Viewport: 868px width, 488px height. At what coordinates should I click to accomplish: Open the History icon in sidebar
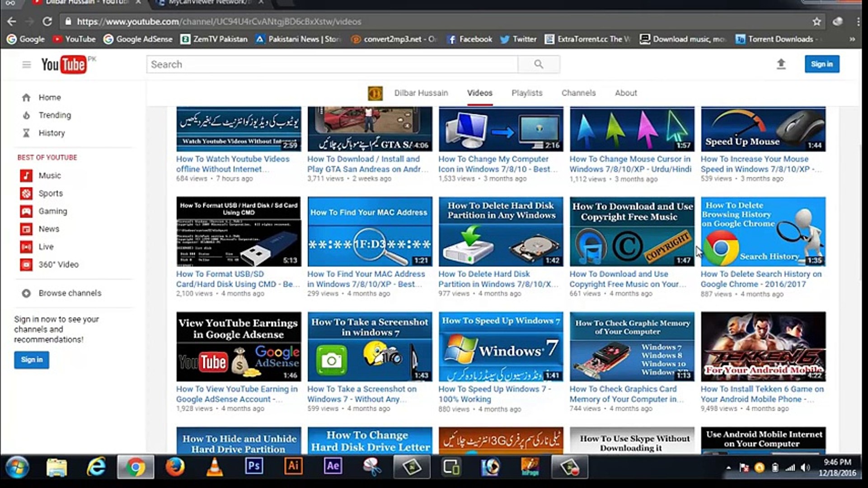click(26, 133)
